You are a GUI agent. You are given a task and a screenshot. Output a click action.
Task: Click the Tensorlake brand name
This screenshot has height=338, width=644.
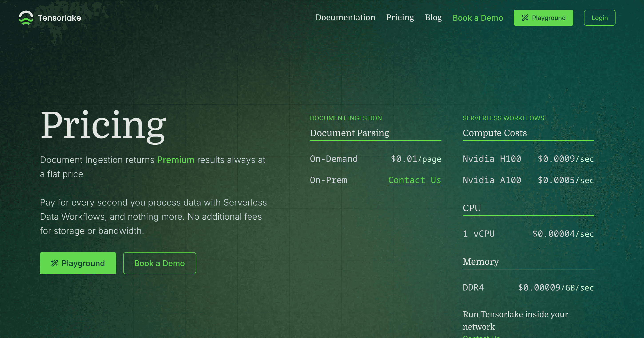click(x=60, y=18)
